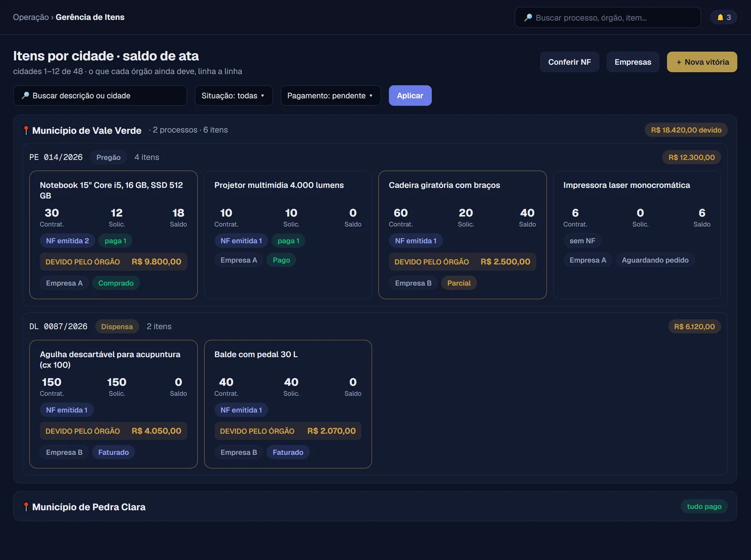The image size is (751, 560).
Task: Click the R$ 6.120,00 process total badge
Action: [695, 327]
